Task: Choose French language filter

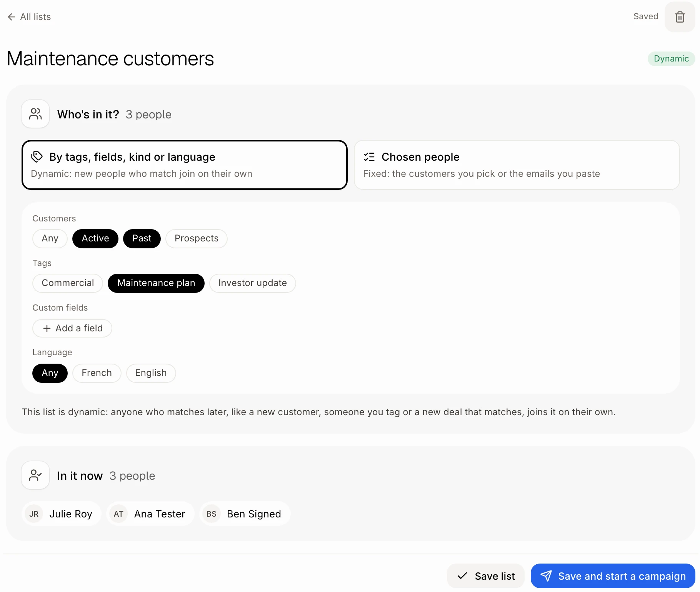Action: pyautogui.click(x=97, y=373)
